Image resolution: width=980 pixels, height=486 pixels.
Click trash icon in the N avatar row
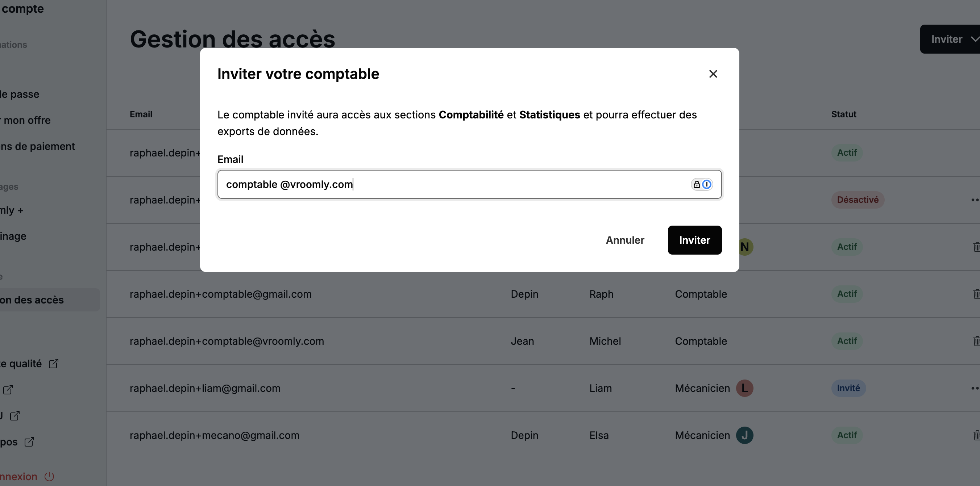pyautogui.click(x=976, y=247)
